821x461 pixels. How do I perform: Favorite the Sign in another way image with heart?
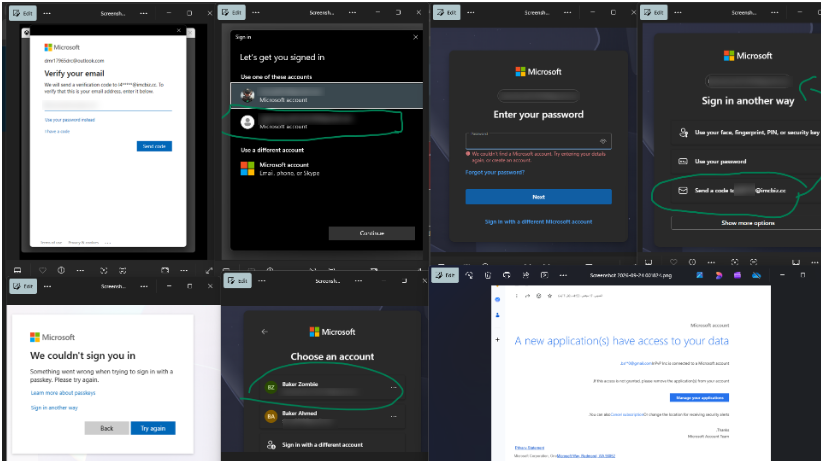tap(673, 262)
